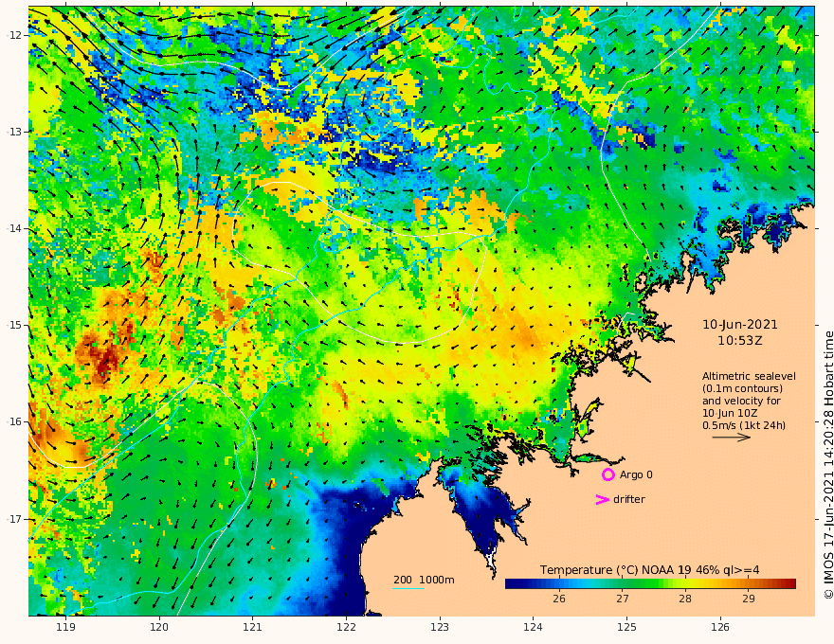Click the 'drifter' legend label
Screen dimensions: 834x644
click(x=629, y=499)
